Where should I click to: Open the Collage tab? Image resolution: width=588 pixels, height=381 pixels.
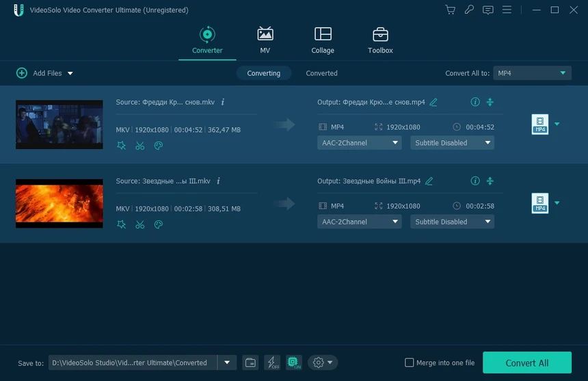pos(323,40)
